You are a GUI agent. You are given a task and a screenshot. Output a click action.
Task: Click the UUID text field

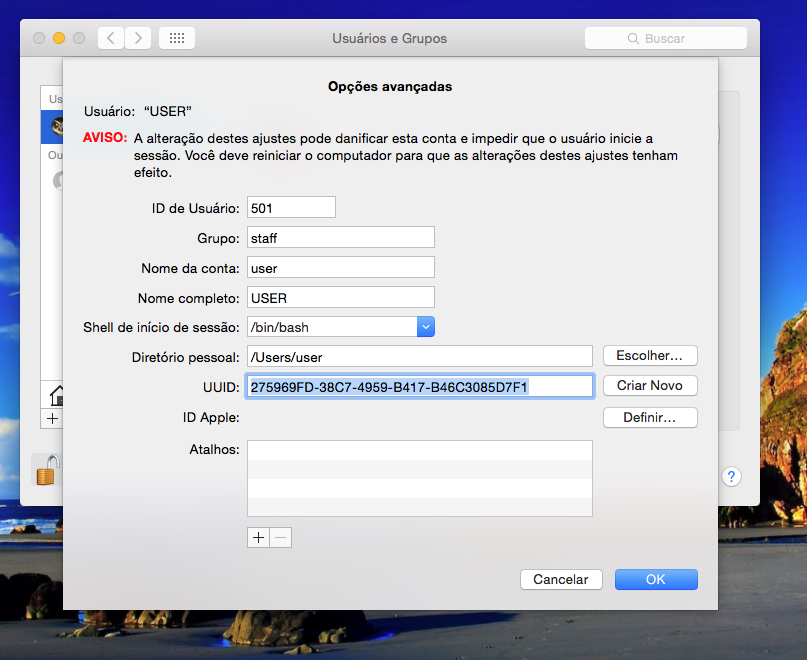[420, 387]
